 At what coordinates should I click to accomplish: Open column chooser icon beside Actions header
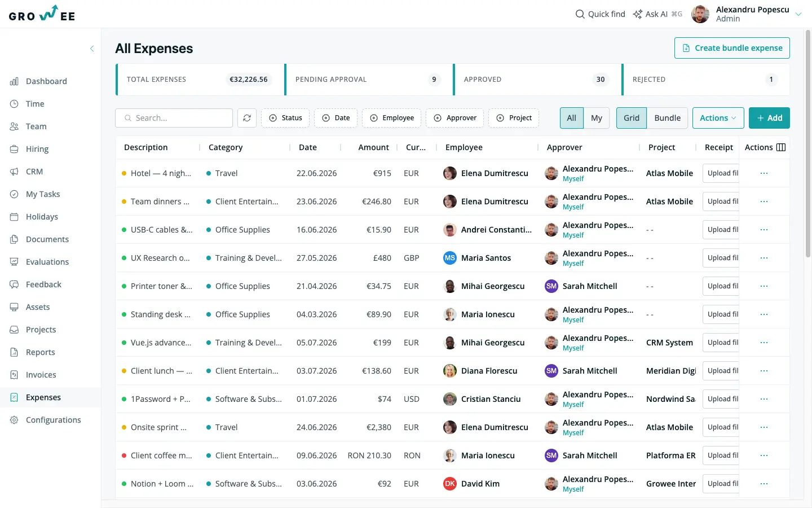781,147
